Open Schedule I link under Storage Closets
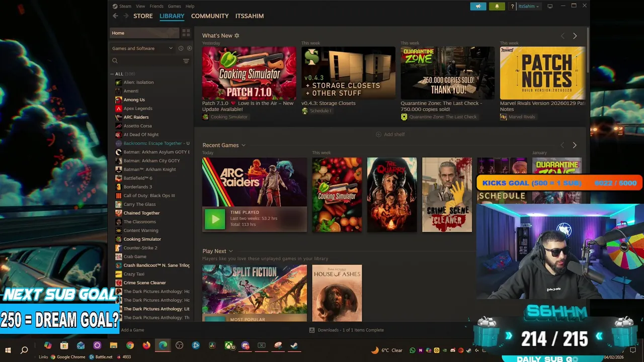 (x=316, y=111)
